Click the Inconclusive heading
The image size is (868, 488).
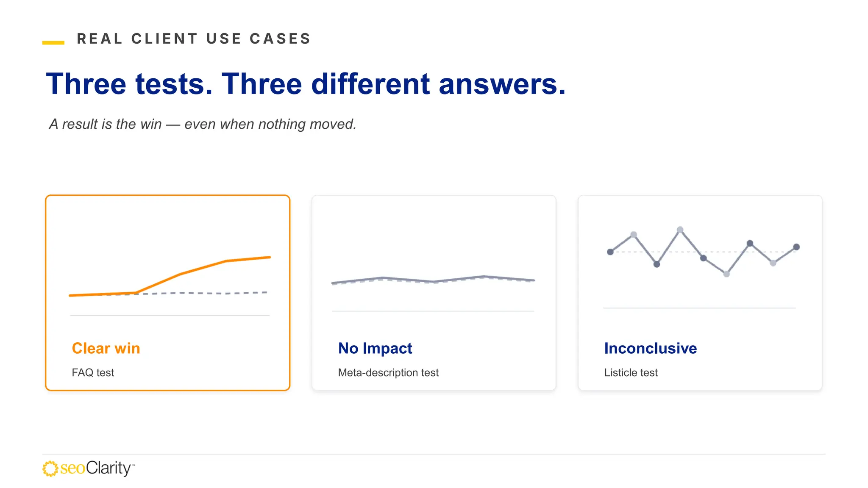(x=651, y=348)
